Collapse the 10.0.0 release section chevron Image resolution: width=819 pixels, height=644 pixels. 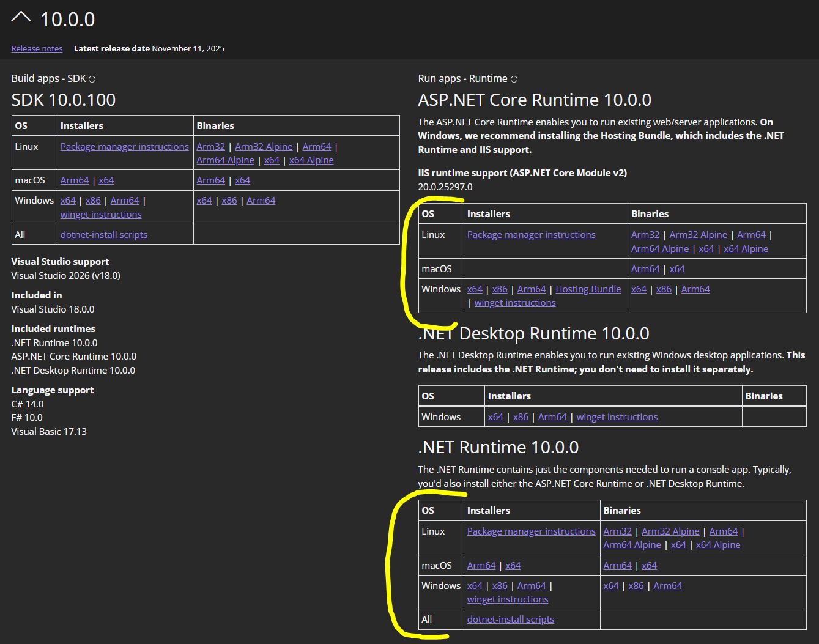(x=21, y=18)
